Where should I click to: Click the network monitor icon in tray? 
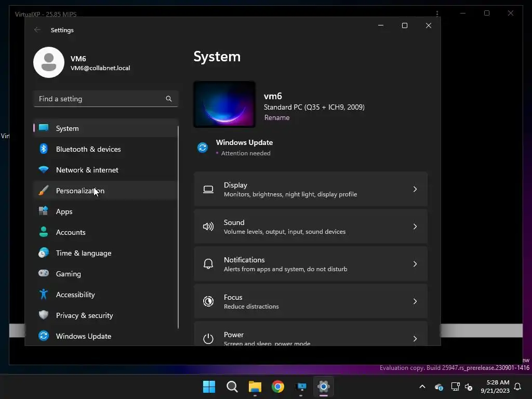tap(455, 387)
